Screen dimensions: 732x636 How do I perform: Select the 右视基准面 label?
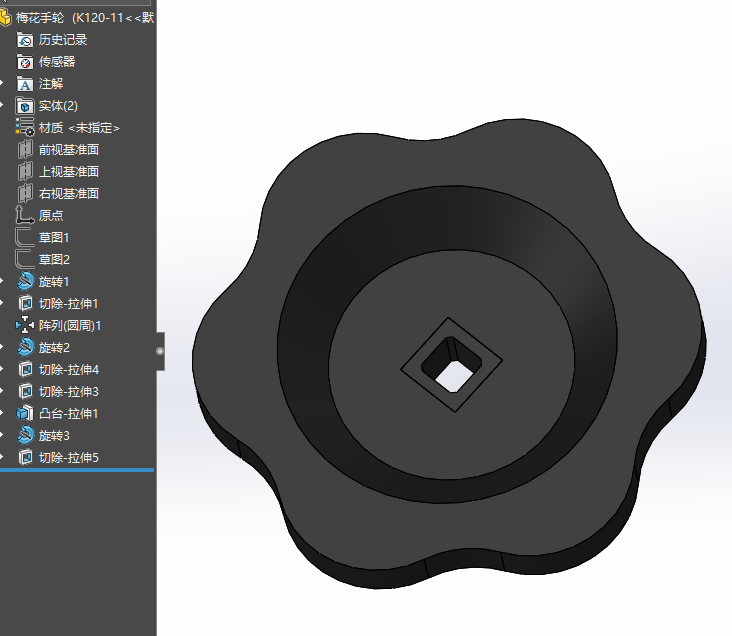coord(69,194)
